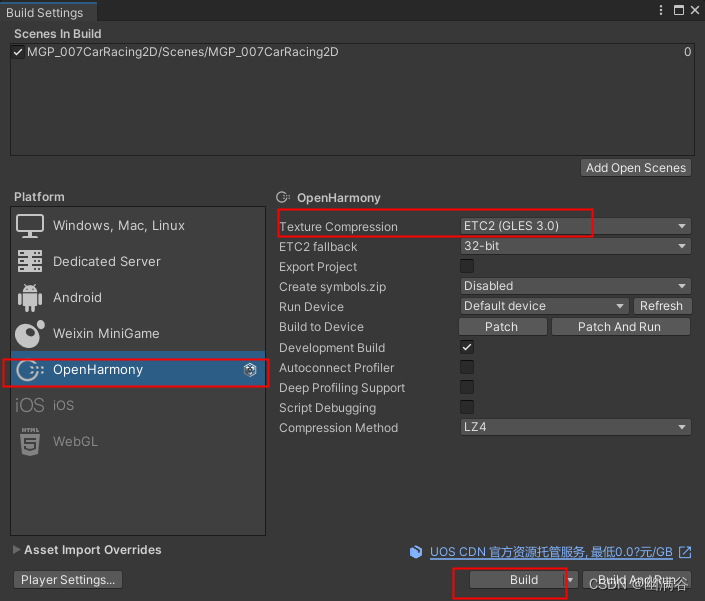Image resolution: width=705 pixels, height=601 pixels.
Task: Enable the Export Project checkbox
Action: pos(467,266)
